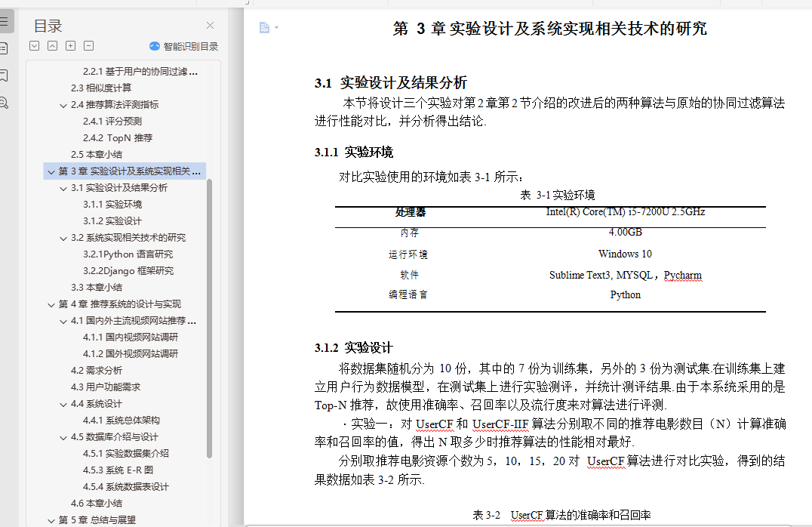The width and height of the screenshot is (812, 527).
Task: Jump to 4.5.4 系统数据表设计
Action: click(x=126, y=486)
